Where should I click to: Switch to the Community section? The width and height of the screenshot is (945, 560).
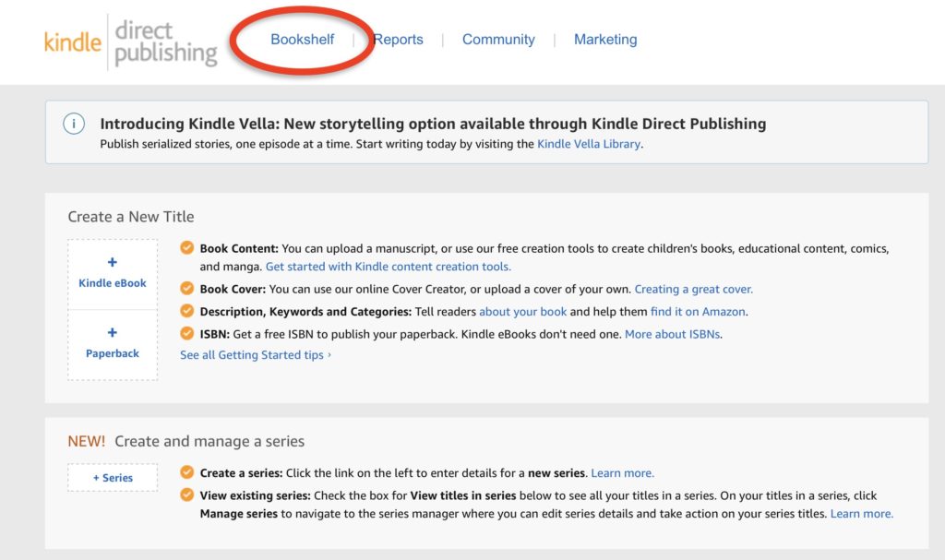(x=498, y=40)
